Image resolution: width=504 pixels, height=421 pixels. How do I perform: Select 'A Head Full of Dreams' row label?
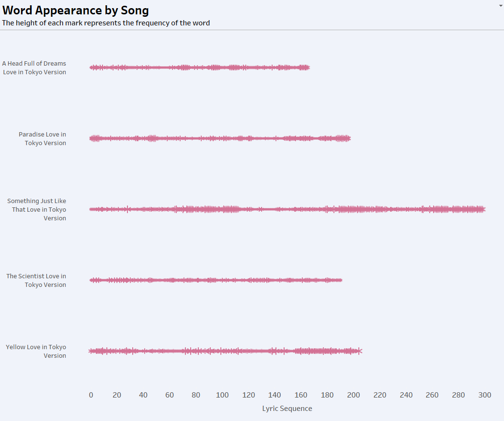tap(34, 68)
